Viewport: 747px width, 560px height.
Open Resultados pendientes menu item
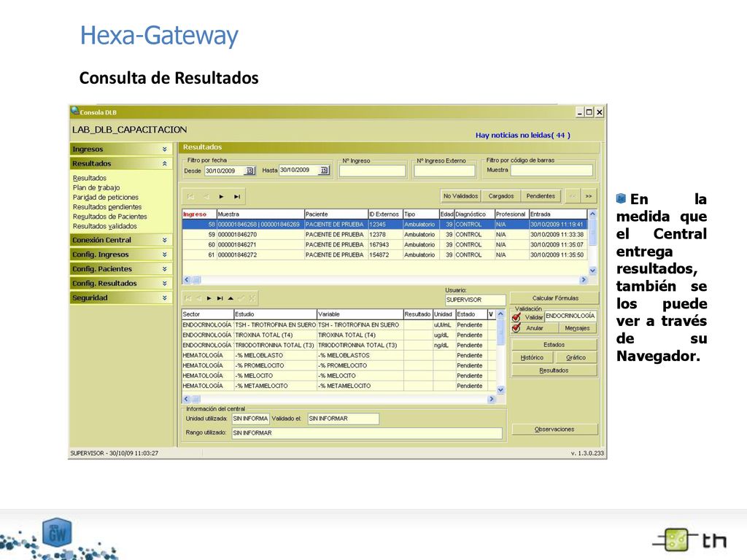(107, 206)
